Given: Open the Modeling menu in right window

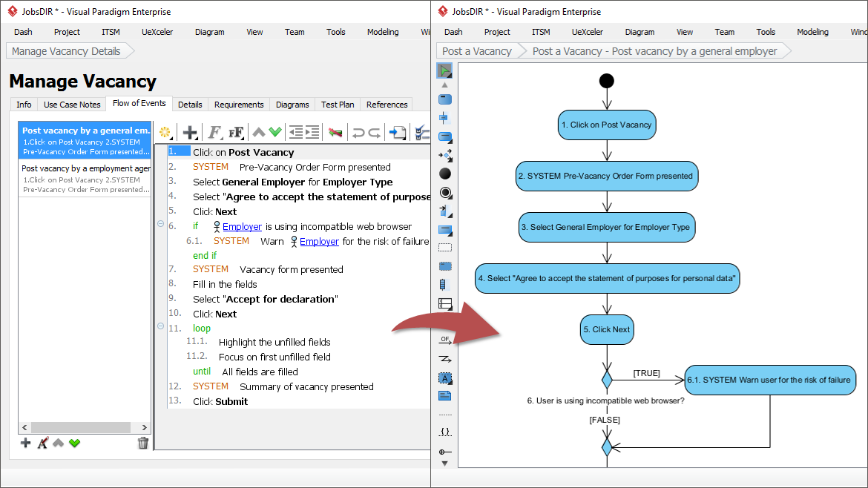Looking at the screenshot, I should pos(812,32).
